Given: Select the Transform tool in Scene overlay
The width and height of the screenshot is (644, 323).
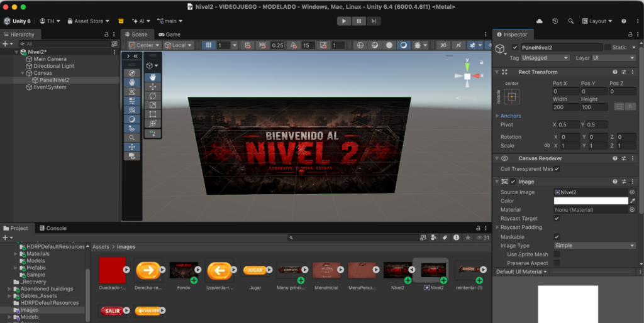Looking at the screenshot, I should pos(153,123).
